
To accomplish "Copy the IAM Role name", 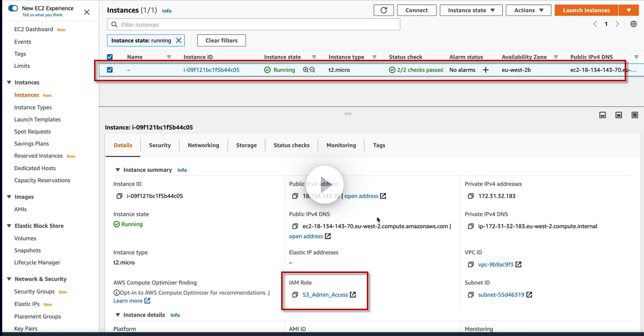I will click(x=295, y=295).
